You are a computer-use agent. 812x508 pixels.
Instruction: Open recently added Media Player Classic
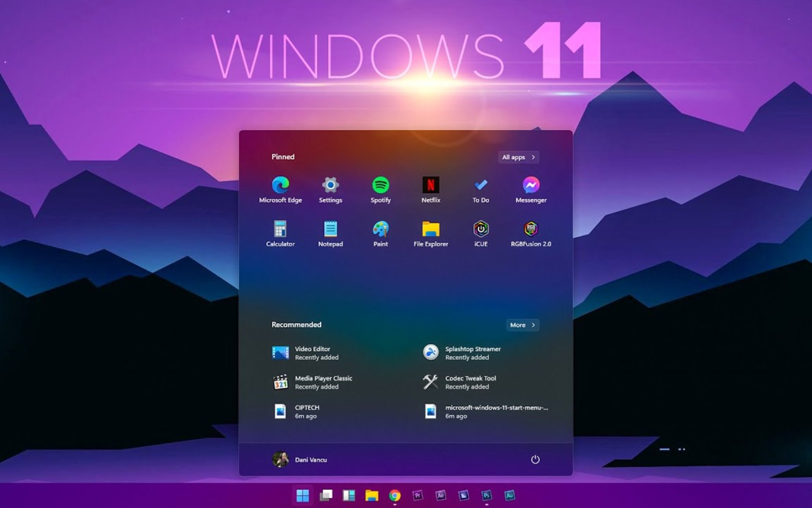pos(313,382)
